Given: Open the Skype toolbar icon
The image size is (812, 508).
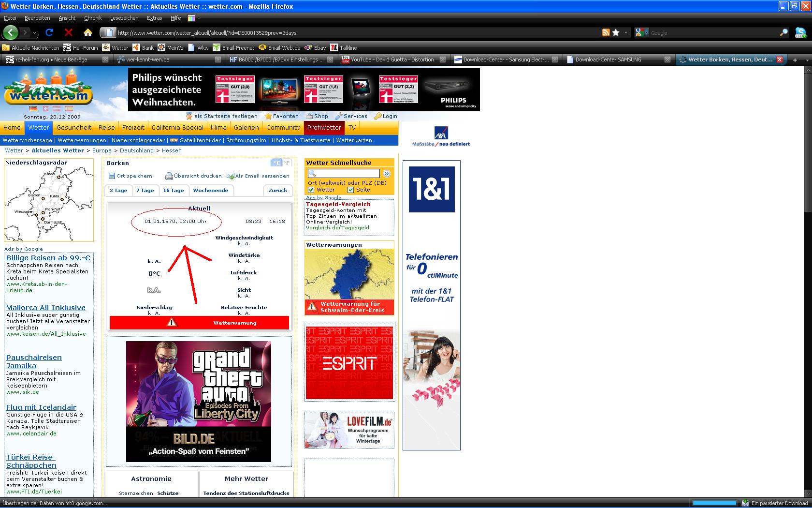Looking at the screenshot, I should [x=800, y=32].
